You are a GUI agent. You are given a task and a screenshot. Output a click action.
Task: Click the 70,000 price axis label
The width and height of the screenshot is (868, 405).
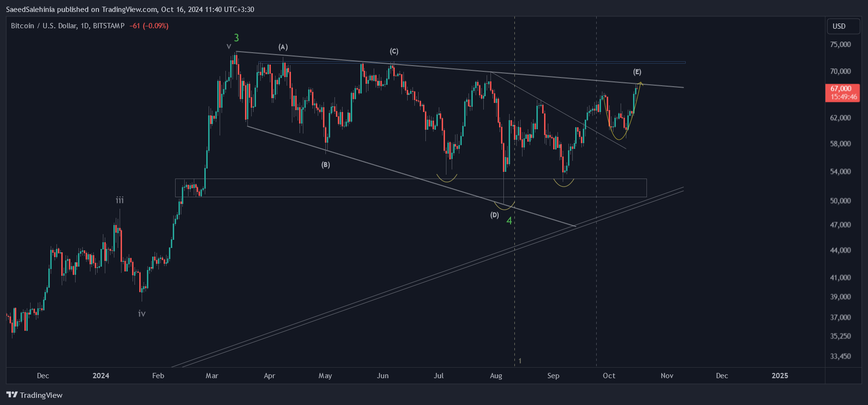tap(840, 71)
